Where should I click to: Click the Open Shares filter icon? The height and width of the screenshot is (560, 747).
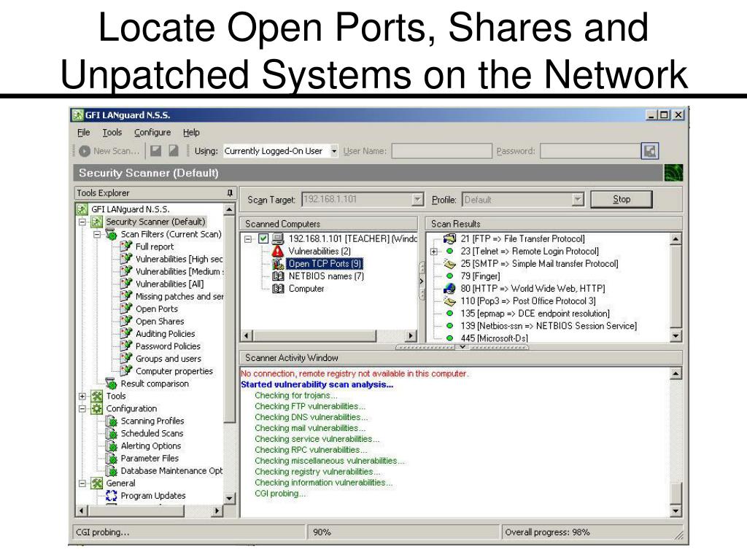(126, 321)
